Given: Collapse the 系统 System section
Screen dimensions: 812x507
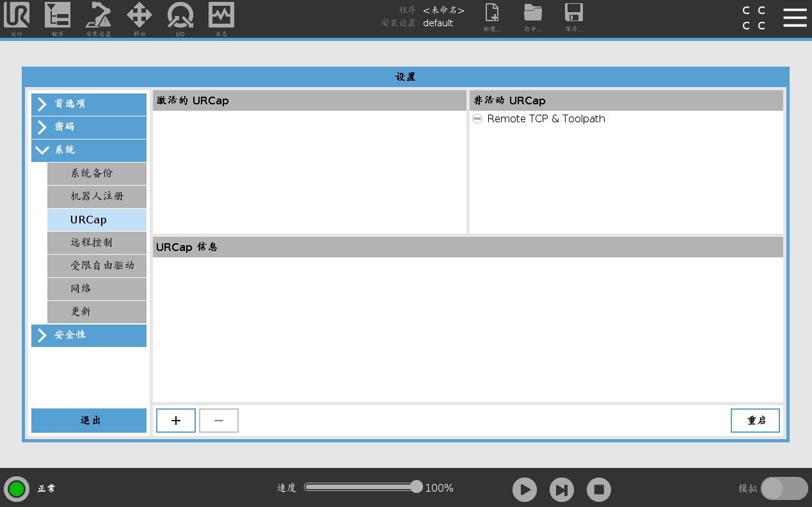Looking at the screenshot, I should coord(89,150).
